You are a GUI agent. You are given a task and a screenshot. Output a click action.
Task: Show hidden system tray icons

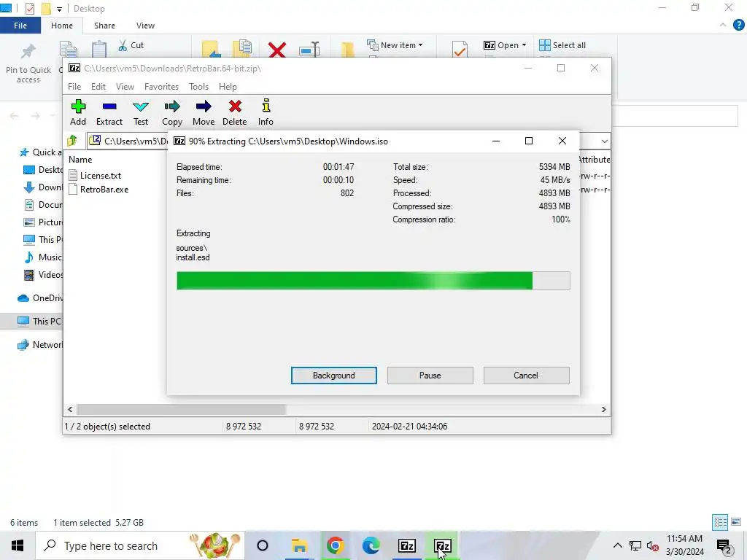(x=617, y=545)
